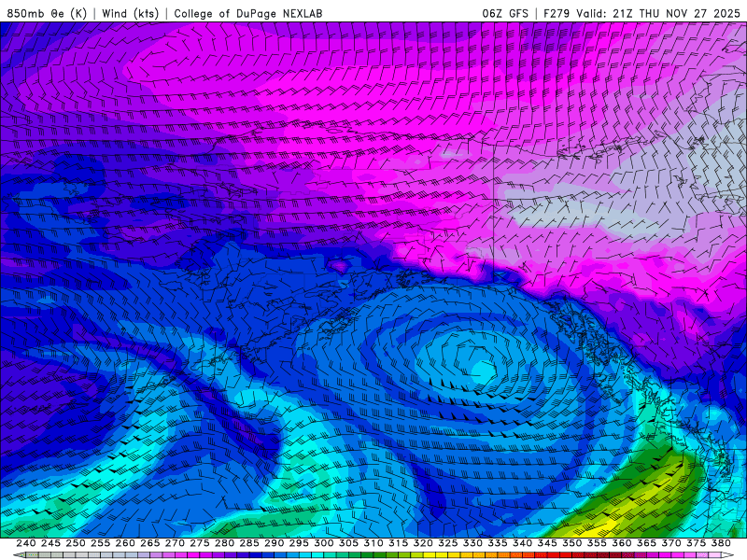Select the 305 colorbar label
Viewport: 747px width, 560px height.
click(348, 543)
